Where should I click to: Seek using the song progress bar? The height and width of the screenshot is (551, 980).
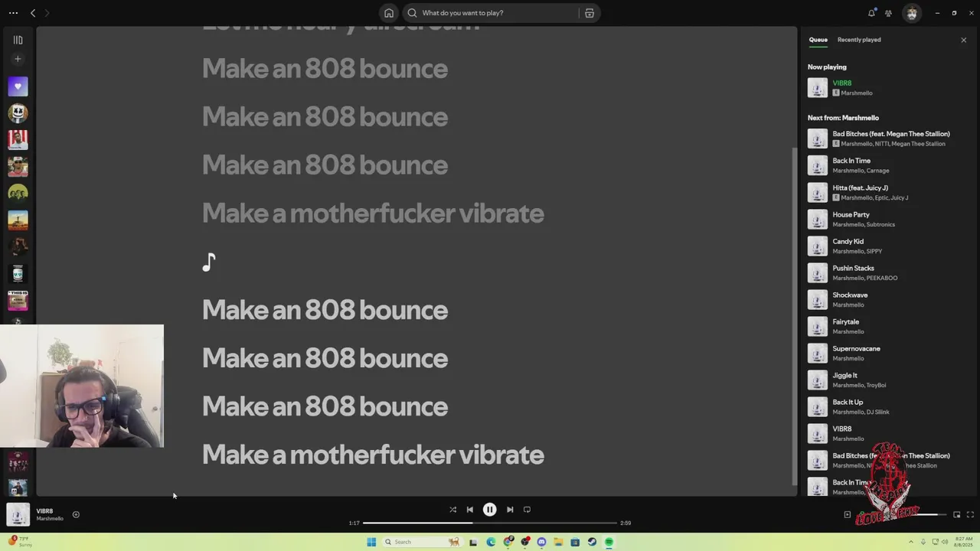coord(490,523)
